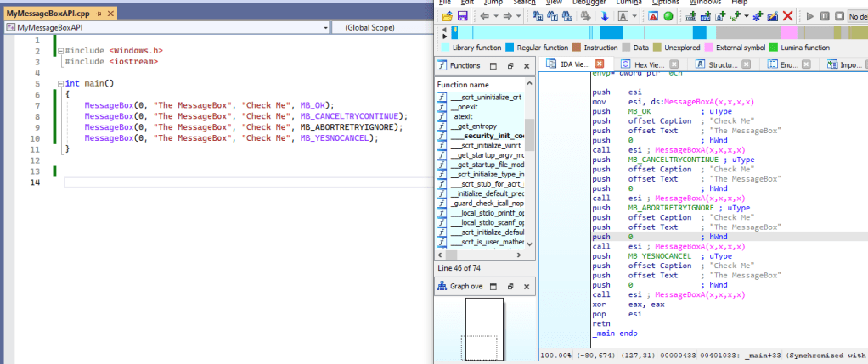This screenshot has width=868, height=364.
Task: Click the pause process icon
Action: [x=826, y=16]
